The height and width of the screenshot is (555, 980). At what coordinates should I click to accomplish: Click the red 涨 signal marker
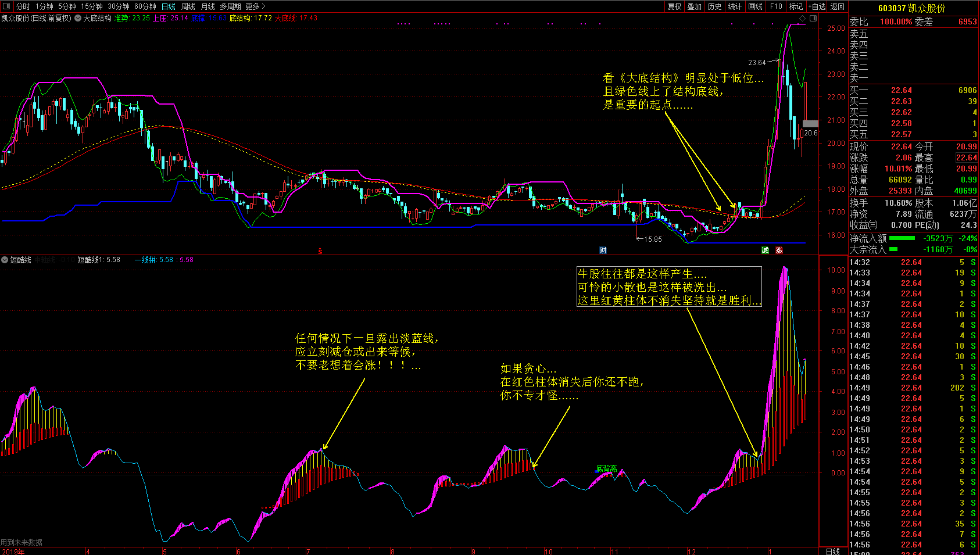pos(779,250)
